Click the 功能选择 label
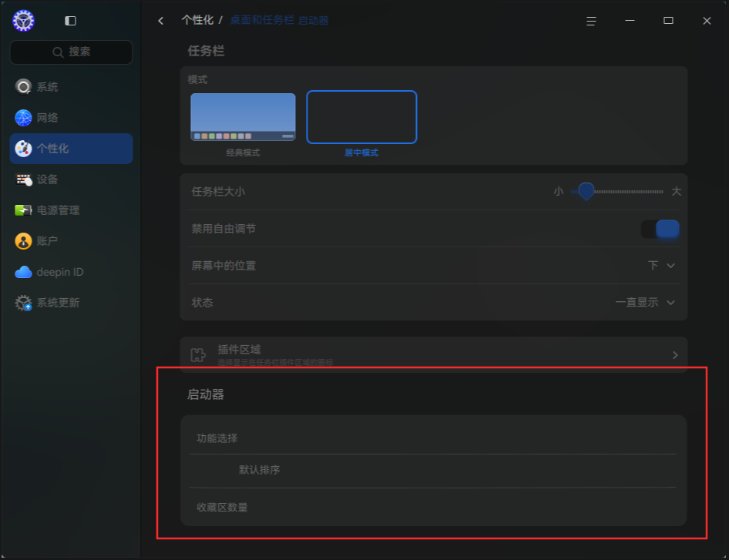 tap(217, 438)
